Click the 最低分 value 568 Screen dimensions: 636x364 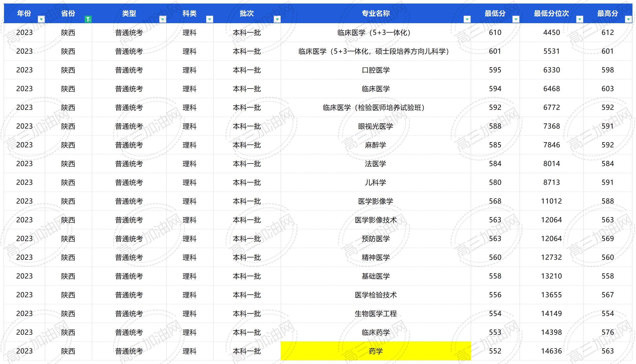495,201
